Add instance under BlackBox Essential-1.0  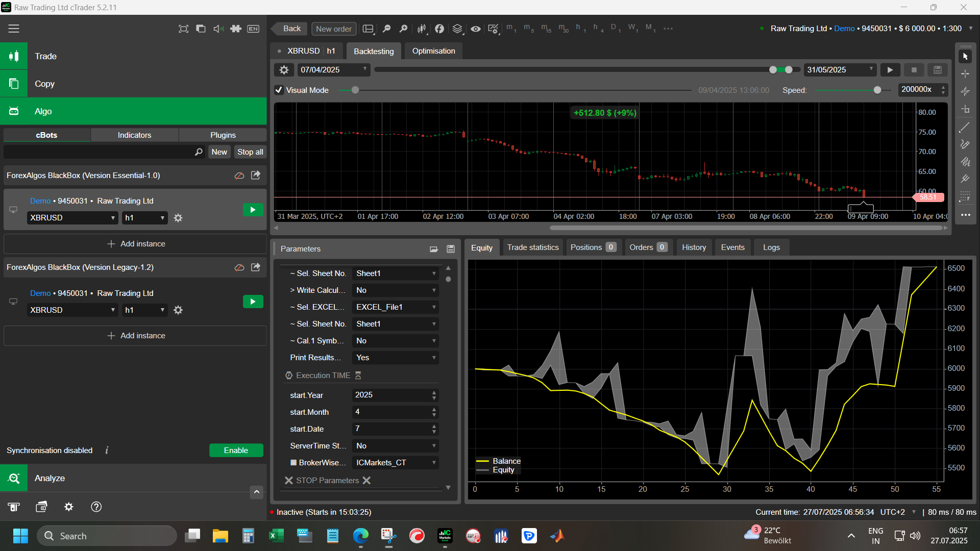tap(135, 244)
